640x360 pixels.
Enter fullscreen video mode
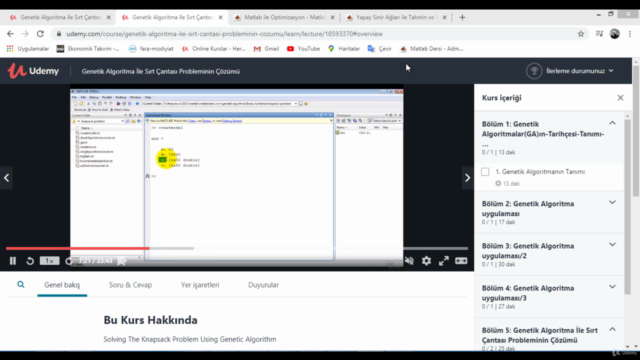444,261
